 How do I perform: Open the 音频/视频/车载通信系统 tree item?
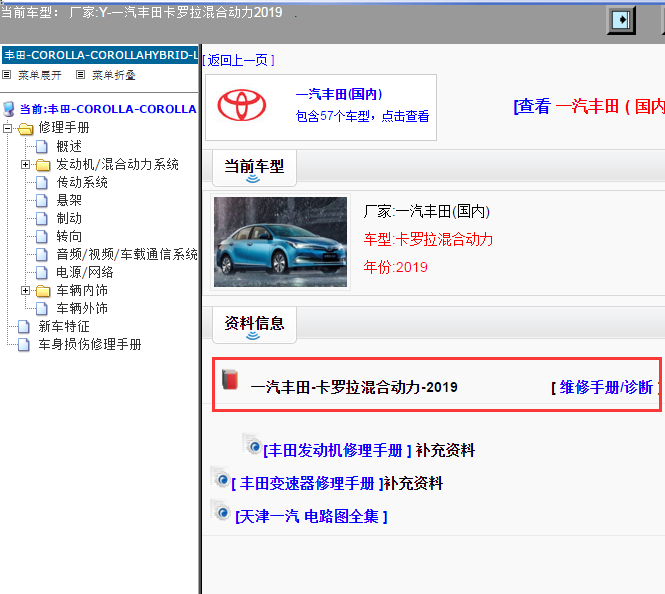click(127, 254)
